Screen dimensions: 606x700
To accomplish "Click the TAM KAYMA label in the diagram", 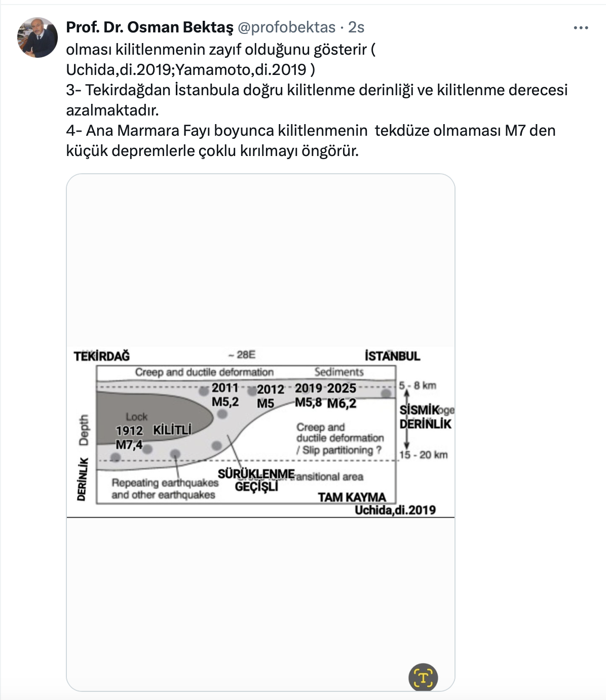I will pyautogui.click(x=352, y=497).
